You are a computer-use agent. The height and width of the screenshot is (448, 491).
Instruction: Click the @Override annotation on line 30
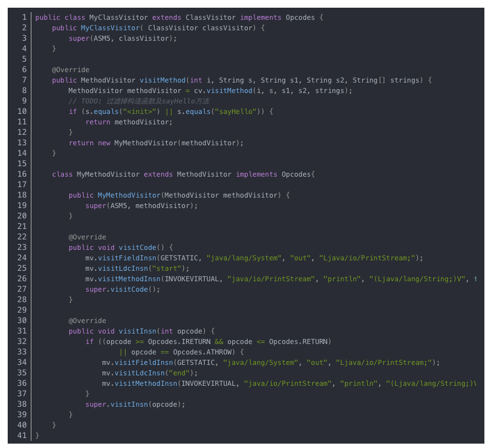coord(88,321)
